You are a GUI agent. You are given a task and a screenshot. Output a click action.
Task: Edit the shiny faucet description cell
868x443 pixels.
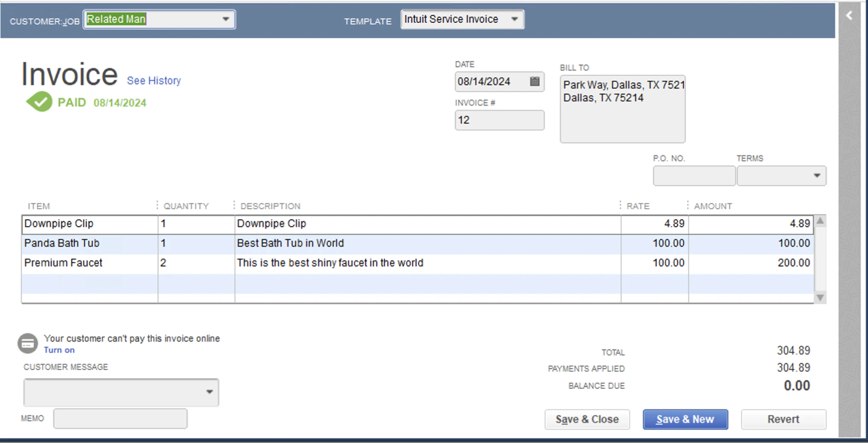428,263
